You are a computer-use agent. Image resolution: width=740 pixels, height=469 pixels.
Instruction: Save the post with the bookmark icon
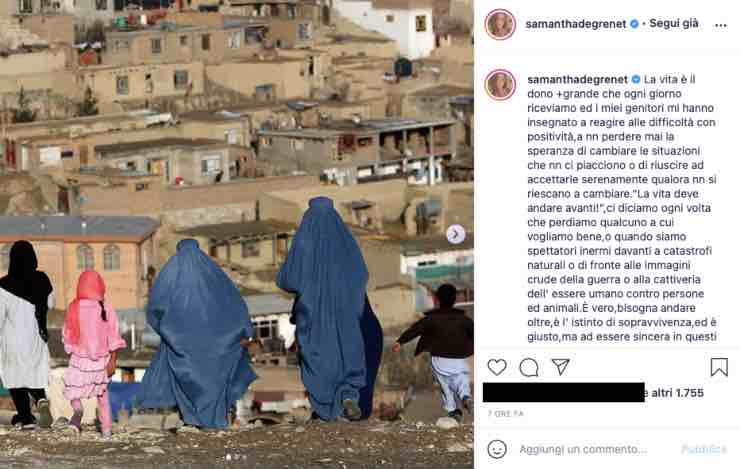point(719,367)
